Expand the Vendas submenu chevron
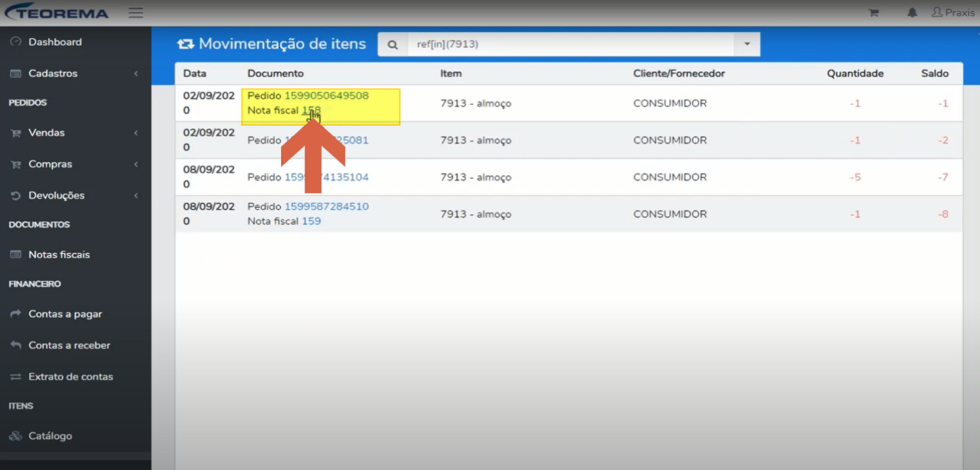 (x=136, y=133)
